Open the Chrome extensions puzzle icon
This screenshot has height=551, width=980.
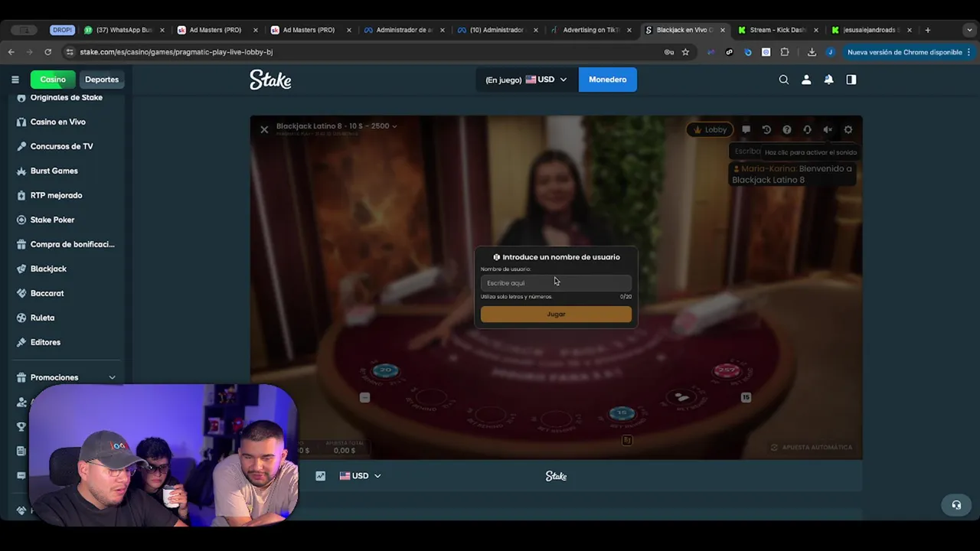pyautogui.click(x=785, y=52)
